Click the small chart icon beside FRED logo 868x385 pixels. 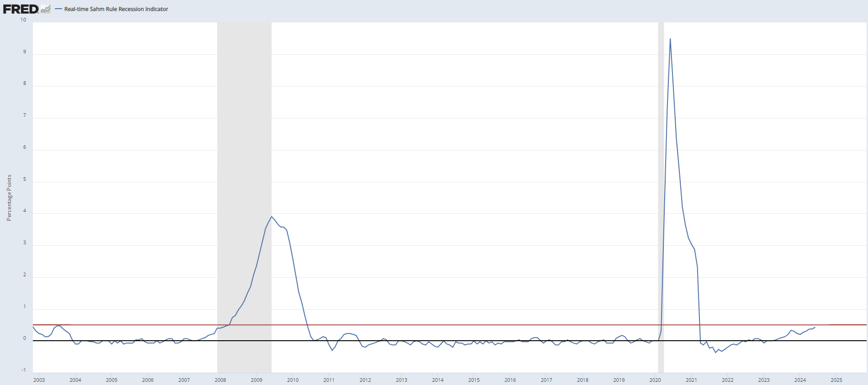click(46, 9)
